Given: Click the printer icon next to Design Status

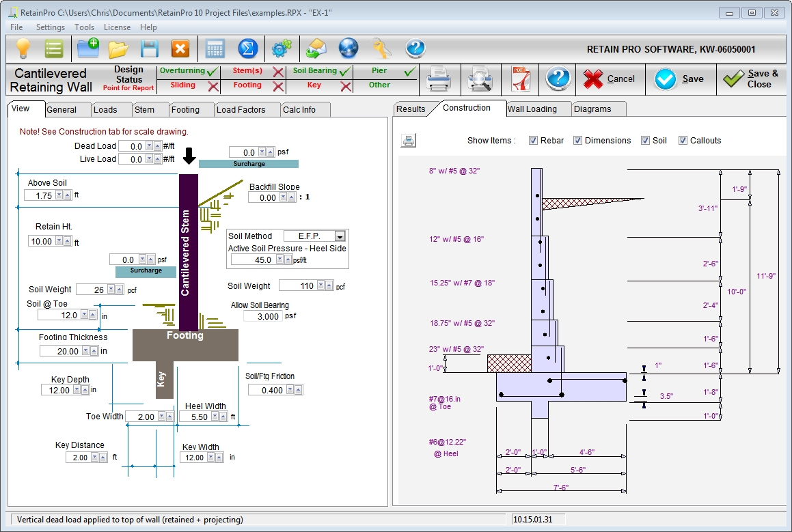Looking at the screenshot, I should [438, 80].
